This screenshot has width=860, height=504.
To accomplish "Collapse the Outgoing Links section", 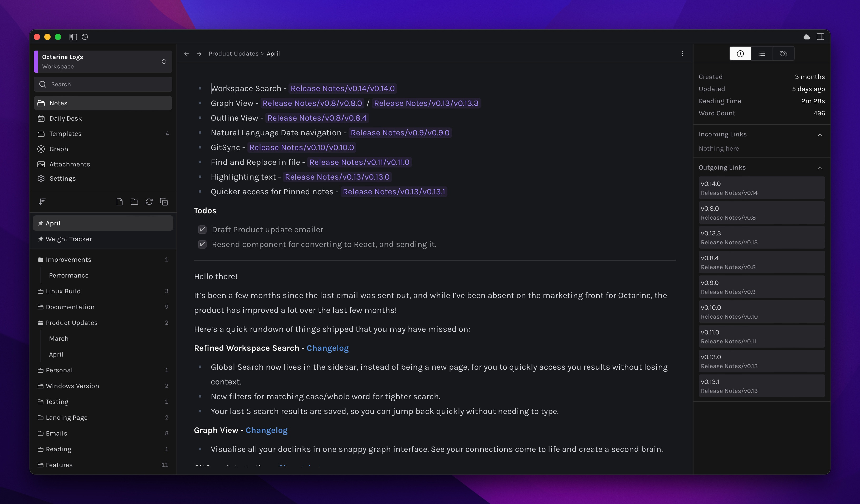I will [x=820, y=168].
